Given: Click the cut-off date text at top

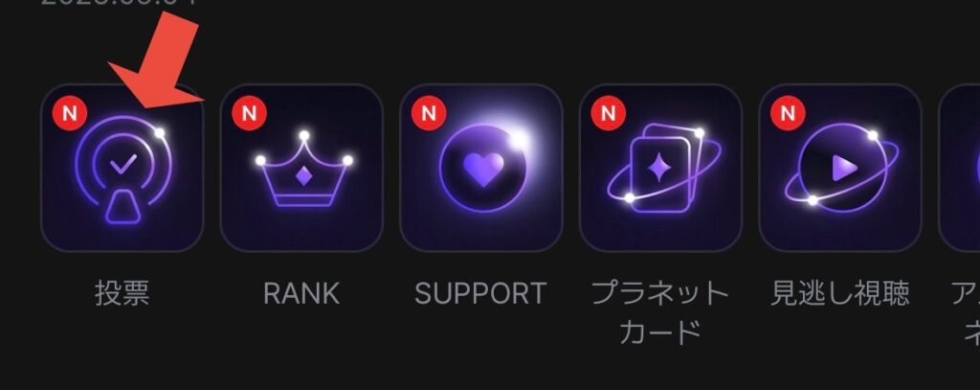Looking at the screenshot, I should (119, 2).
